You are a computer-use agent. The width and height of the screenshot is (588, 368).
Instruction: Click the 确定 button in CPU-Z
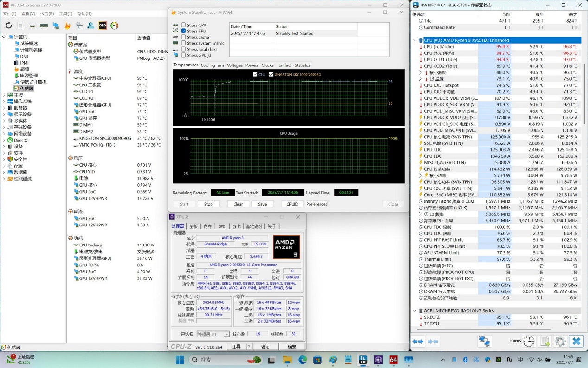click(292, 347)
